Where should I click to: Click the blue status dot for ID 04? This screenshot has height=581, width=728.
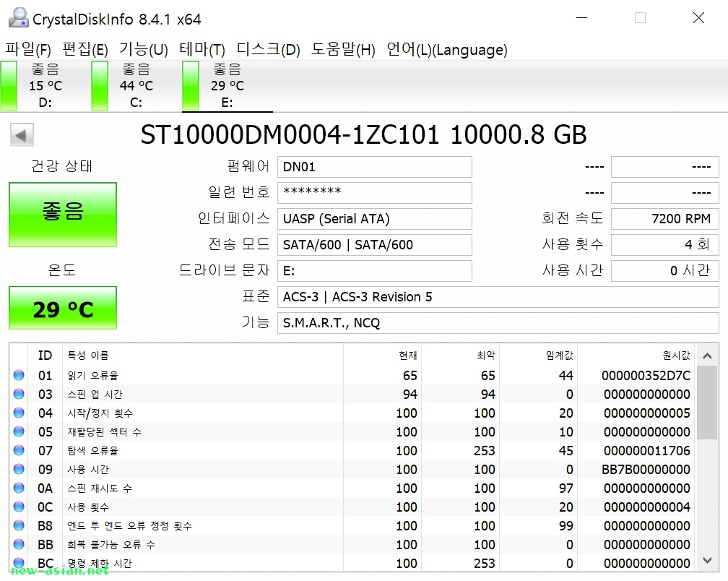[x=19, y=413]
